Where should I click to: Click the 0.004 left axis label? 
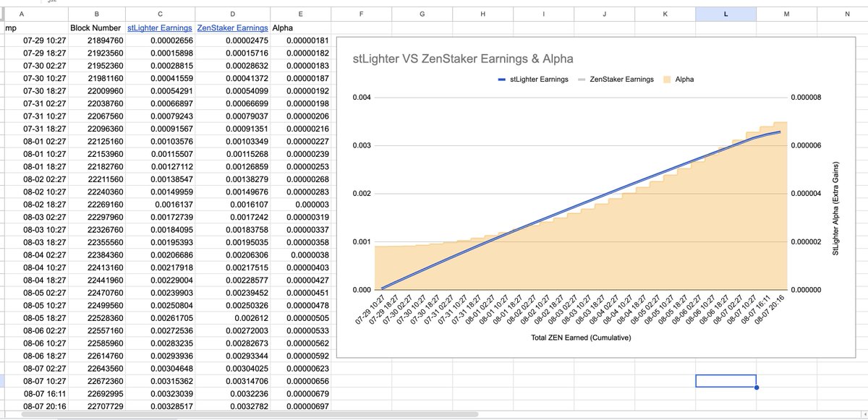click(x=362, y=98)
